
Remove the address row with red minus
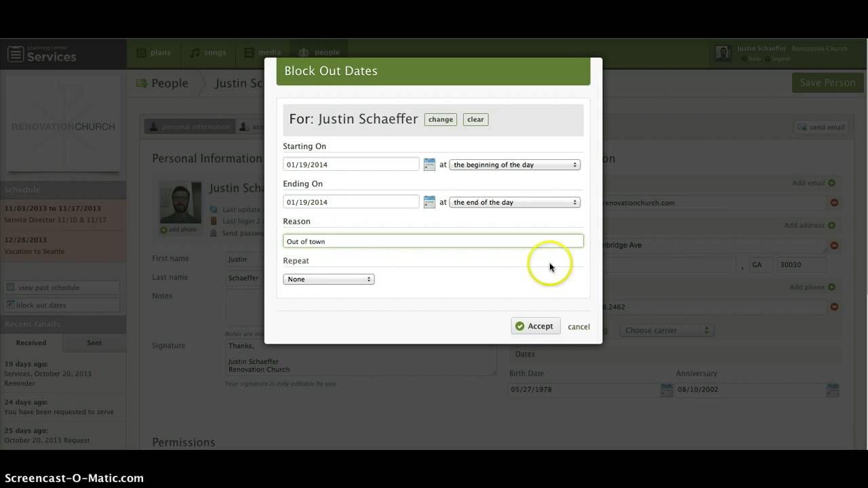pyautogui.click(x=834, y=245)
